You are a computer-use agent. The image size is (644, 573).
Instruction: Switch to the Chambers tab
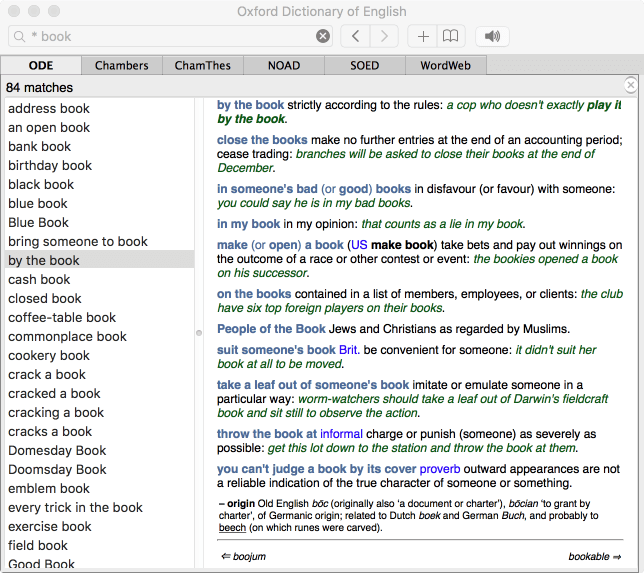click(x=122, y=65)
